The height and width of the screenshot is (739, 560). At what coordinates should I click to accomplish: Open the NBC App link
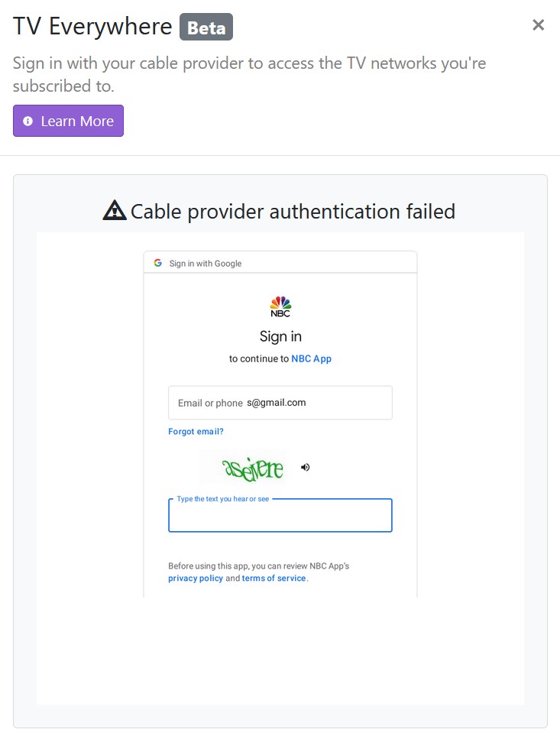click(x=311, y=358)
